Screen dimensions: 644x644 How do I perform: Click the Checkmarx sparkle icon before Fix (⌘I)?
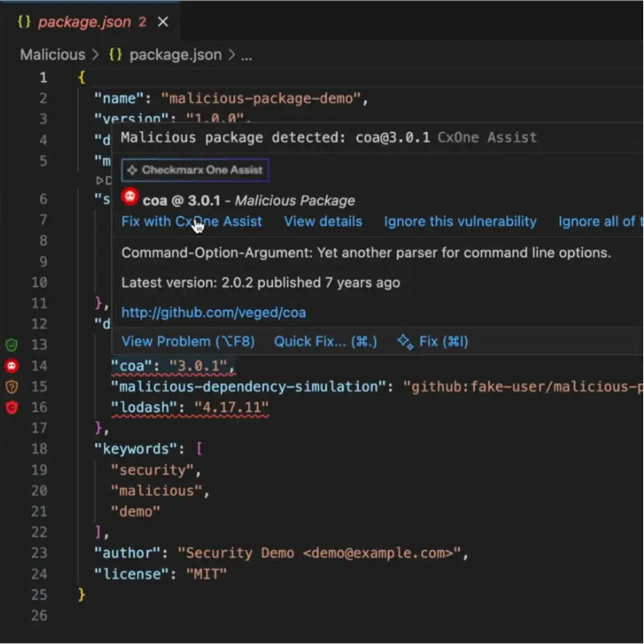click(407, 341)
